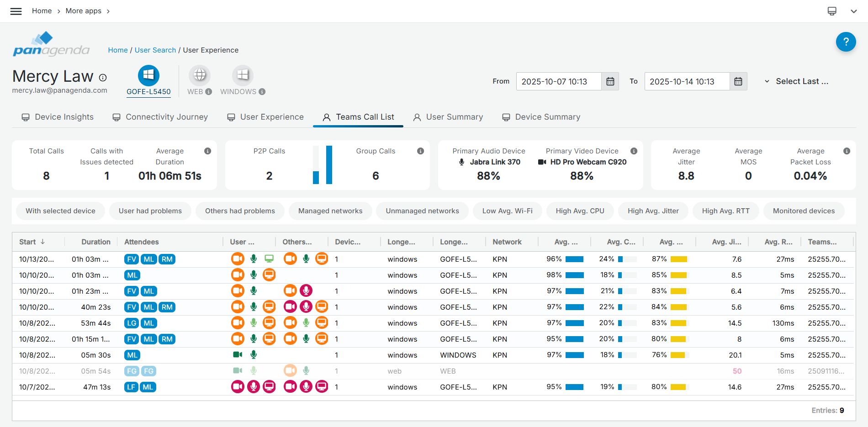Screen dimensions: 868x427
Task: Open the Connectivity Journey tab
Action: coord(160,117)
